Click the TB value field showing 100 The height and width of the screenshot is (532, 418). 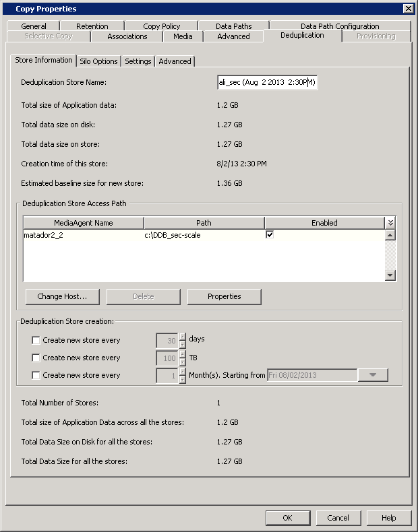click(x=167, y=358)
